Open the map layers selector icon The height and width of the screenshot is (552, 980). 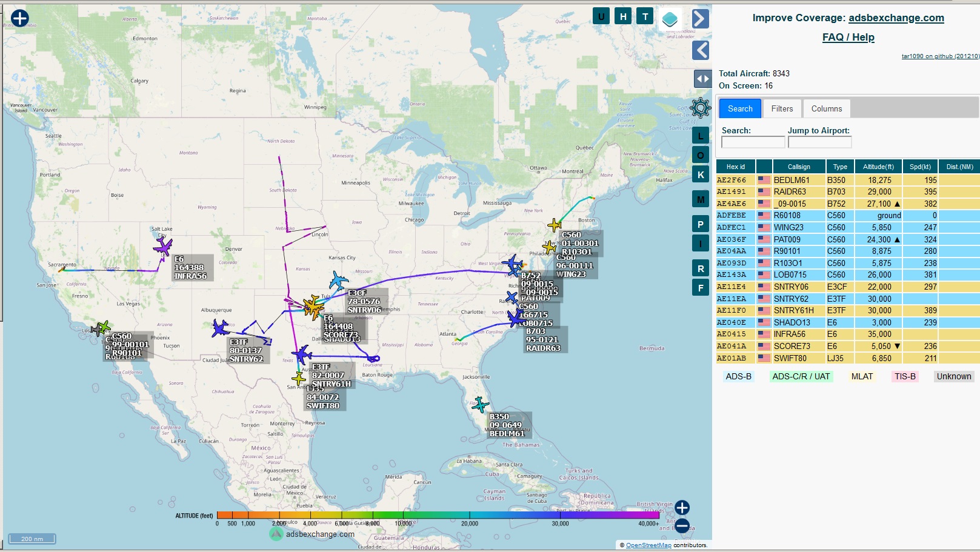pyautogui.click(x=670, y=19)
